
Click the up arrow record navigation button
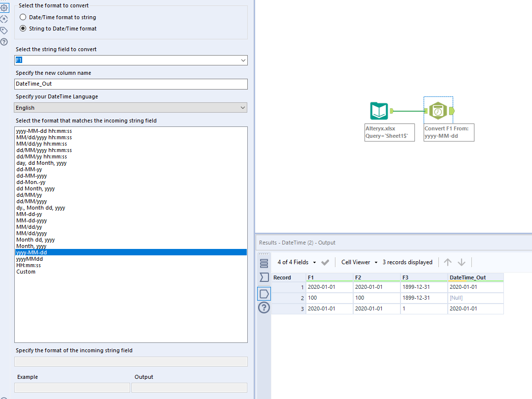click(x=448, y=262)
